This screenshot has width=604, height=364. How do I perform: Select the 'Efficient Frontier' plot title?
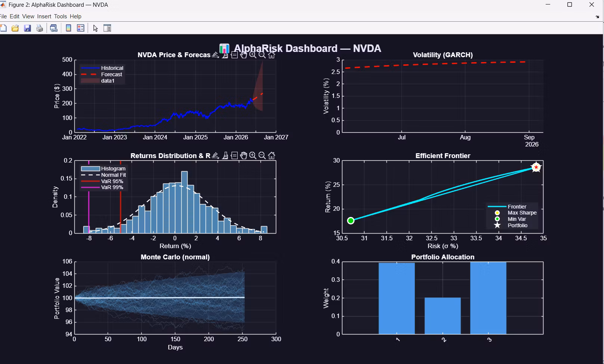443,156
